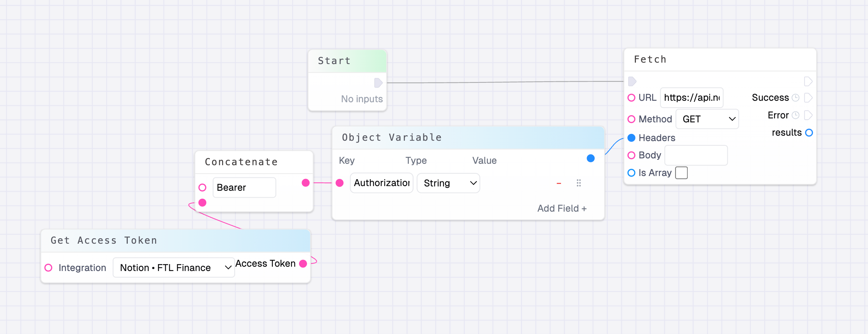Click the Fetch node's top execution output port
The height and width of the screenshot is (334, 868).
click(808, 81)
